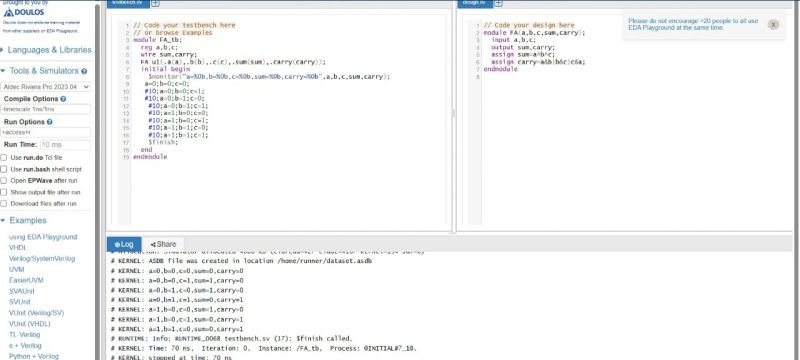Add a new design file tab
The height and width of the screenshot is (360, 800).
point(498,4)
